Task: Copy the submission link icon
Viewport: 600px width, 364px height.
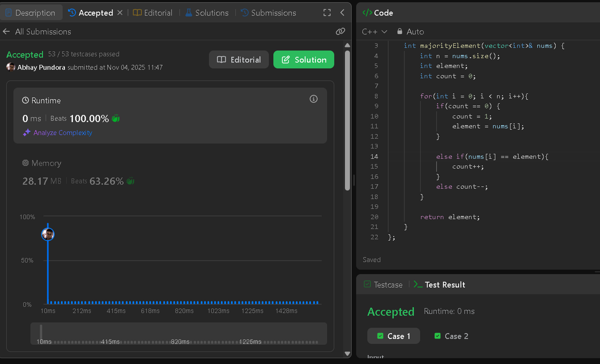Action: pos(340,31)
